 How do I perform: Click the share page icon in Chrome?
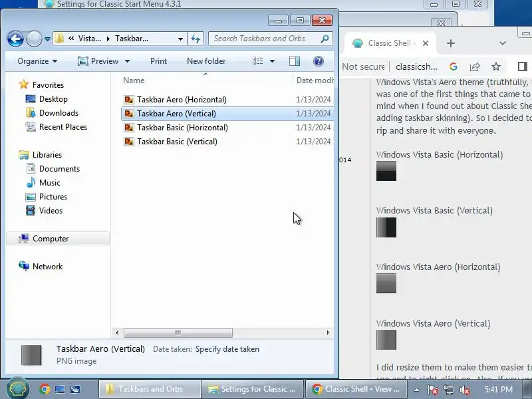475,66
